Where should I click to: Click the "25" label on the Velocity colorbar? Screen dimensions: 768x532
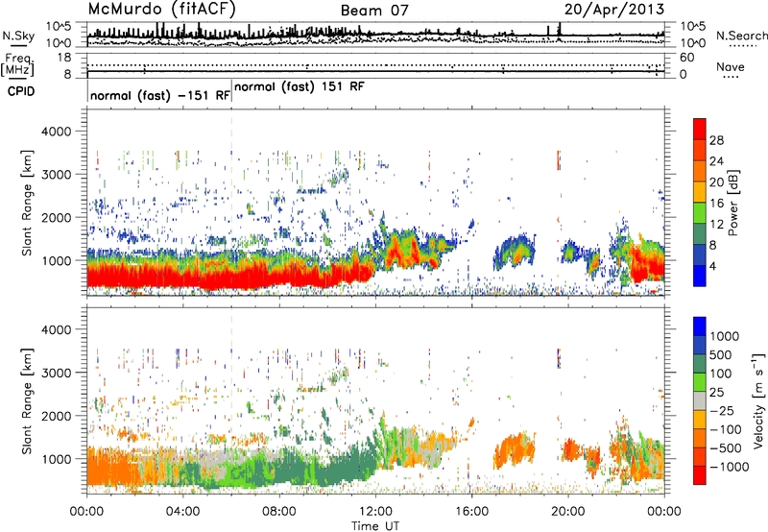click(x=717, y=392)
